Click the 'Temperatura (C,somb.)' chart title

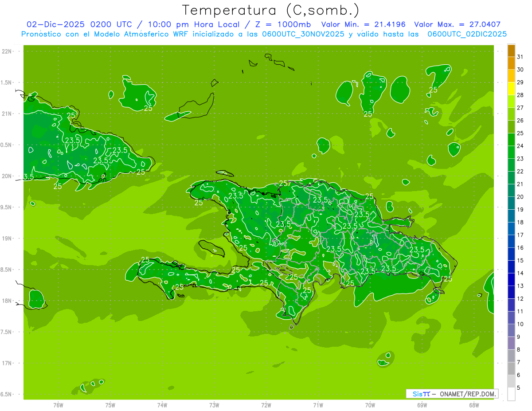(270, 10)
